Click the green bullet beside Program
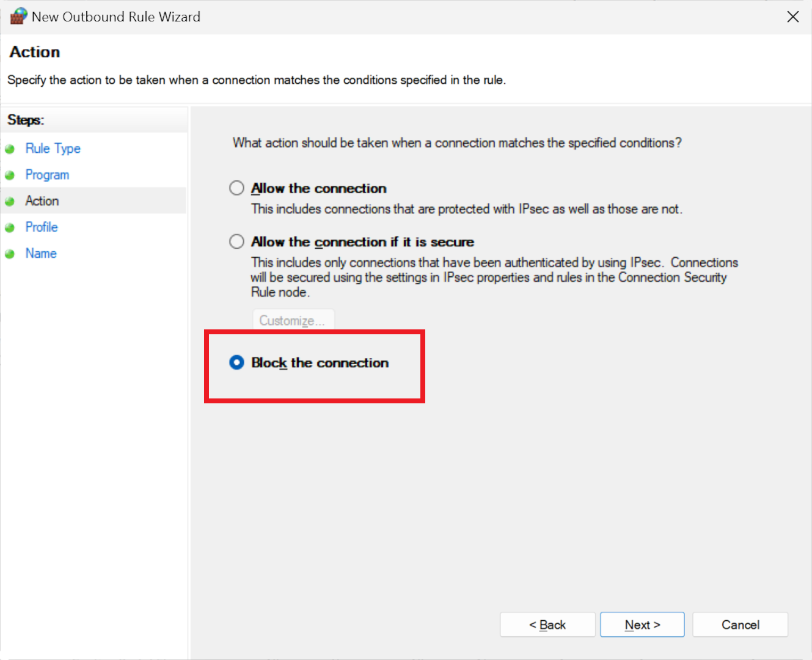 click(x=10, y=175)
